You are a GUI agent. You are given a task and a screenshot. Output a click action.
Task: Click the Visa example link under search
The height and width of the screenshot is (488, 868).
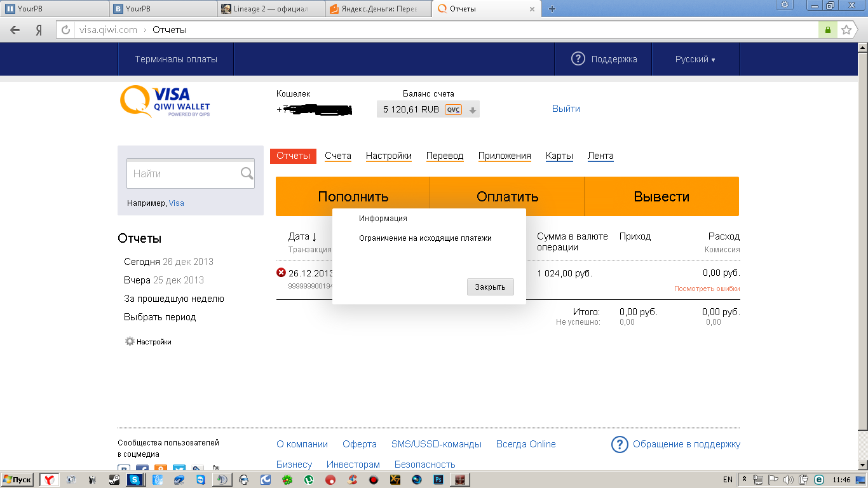pos(177,203)
